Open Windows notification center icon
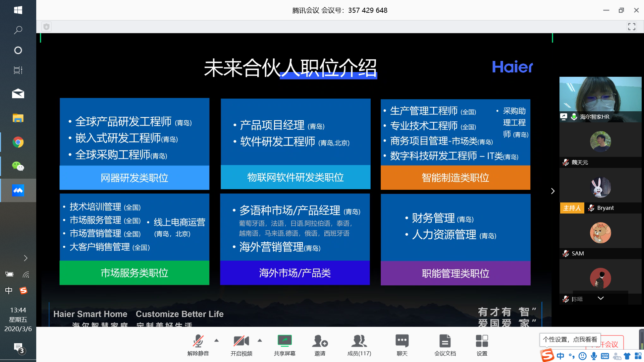Viewport: 644px width, 362px height. [x=18, y=348]
